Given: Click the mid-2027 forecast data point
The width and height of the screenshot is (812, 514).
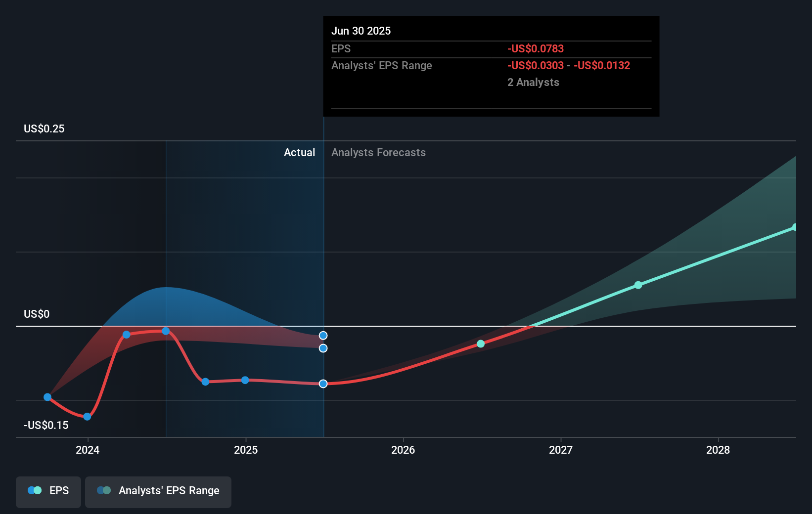Looking at the screenshot, I should [638, 285].
